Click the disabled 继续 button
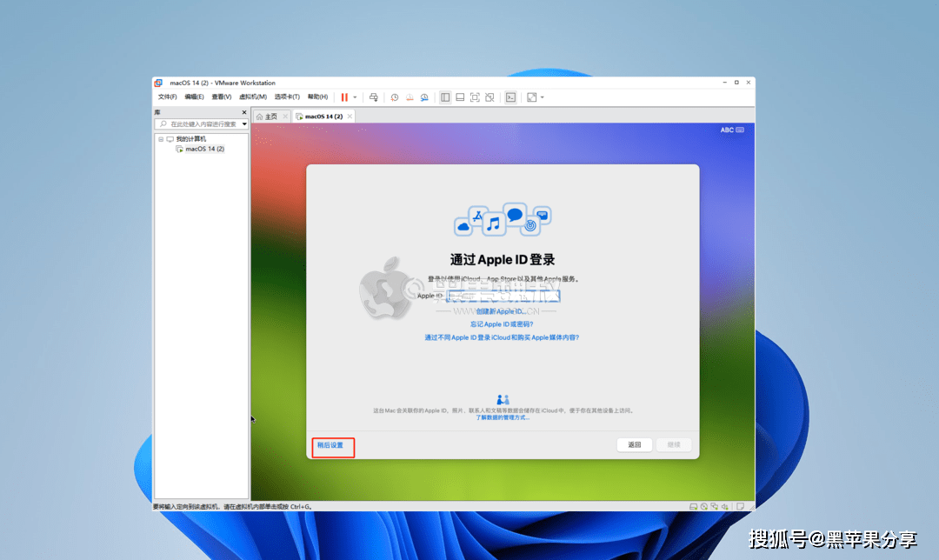 [674, 444]
